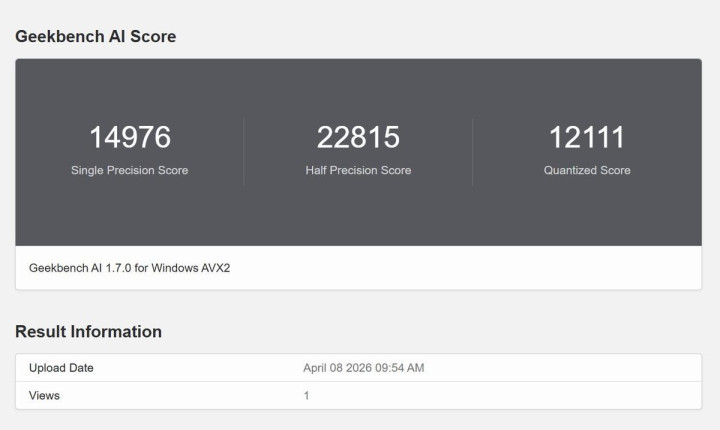Click the Single Precision Score label
This screenshot has width=720, height=430.
129,170
